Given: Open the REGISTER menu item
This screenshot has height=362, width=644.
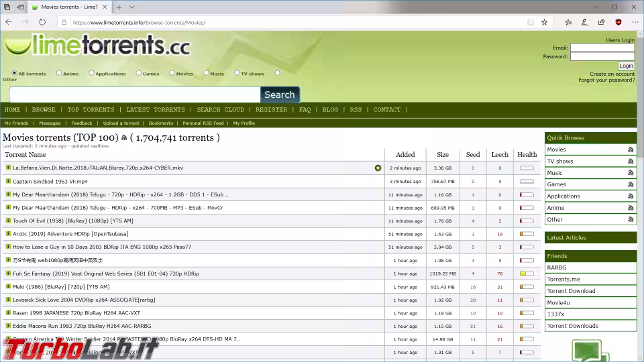Looking at the screenshot, I should (x=272, y=109).
